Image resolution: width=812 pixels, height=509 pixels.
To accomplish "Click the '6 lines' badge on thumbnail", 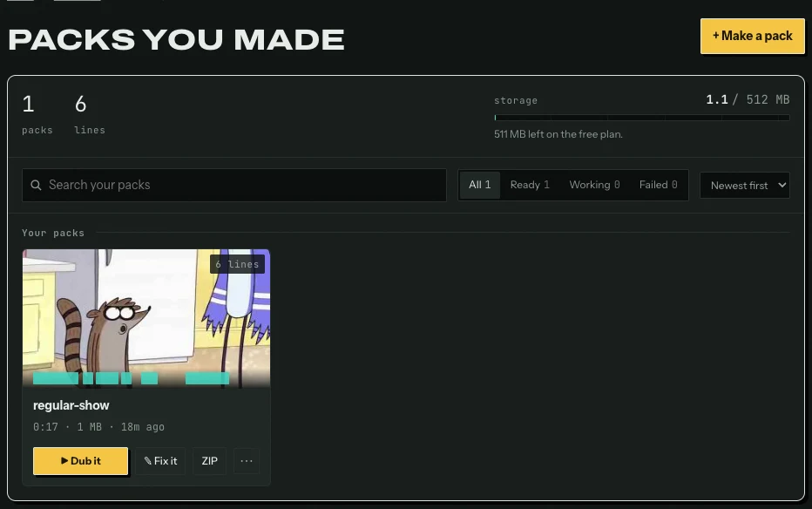I will click(237, 264).
